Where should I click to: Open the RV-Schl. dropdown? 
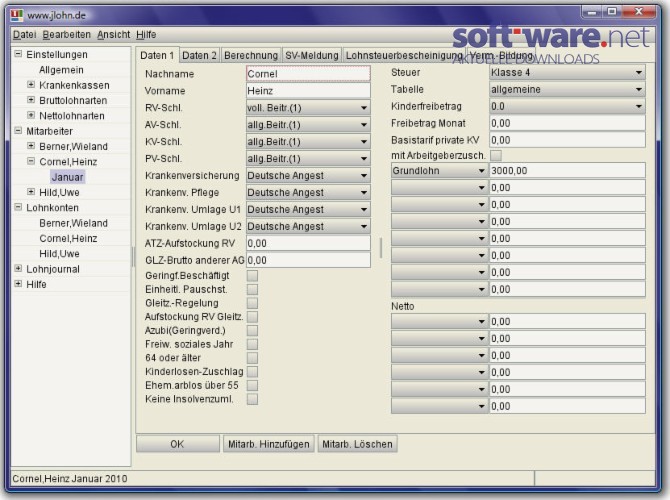coord(308,108)
